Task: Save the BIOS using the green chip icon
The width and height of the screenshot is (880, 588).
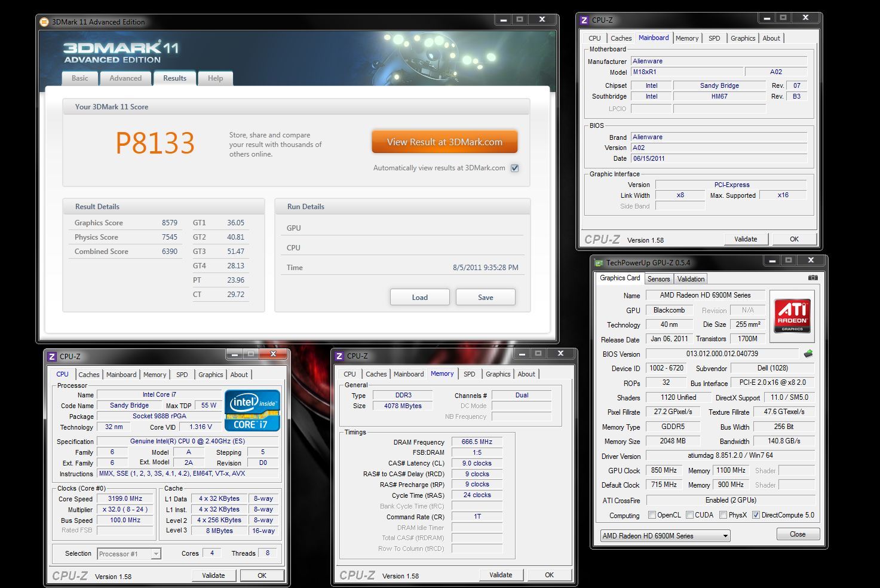Action: click(808, 354)
